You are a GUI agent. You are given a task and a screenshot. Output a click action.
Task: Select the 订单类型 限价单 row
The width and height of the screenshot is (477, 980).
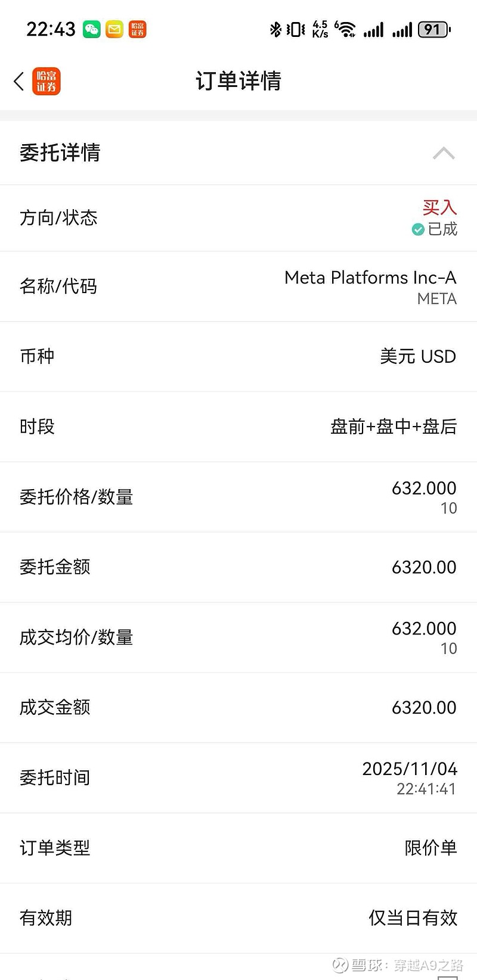238,848
